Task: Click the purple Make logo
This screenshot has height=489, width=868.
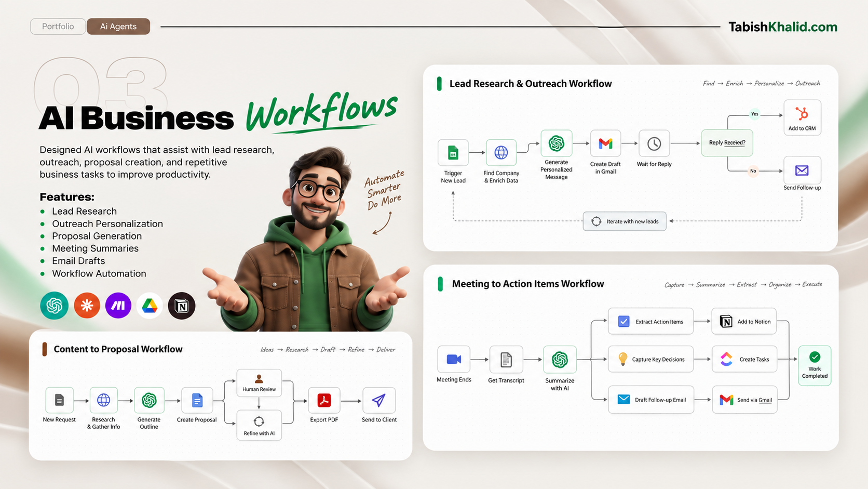Action: click(118, 306)
